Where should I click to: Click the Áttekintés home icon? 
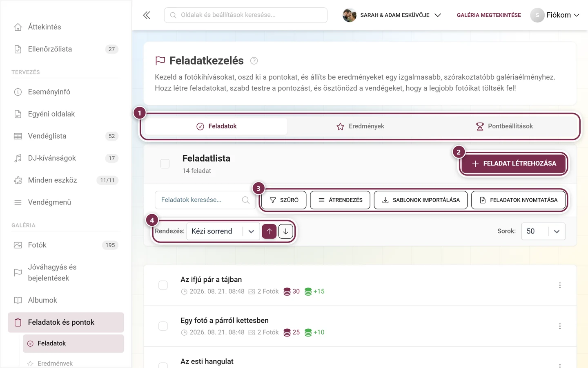coord(18,27)
